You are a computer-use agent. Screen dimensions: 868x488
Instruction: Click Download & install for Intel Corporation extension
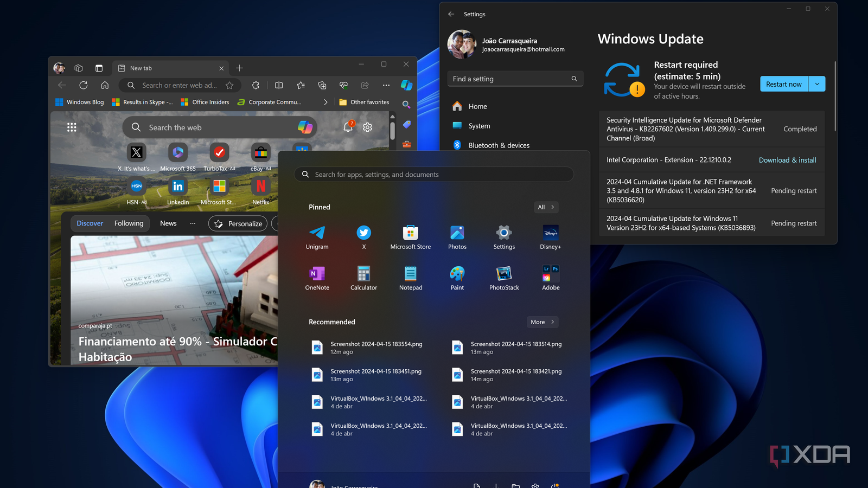point(787,159)
